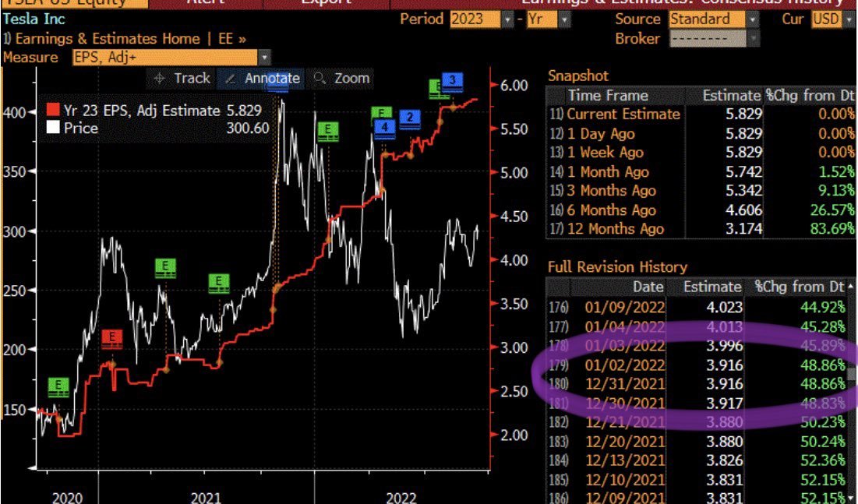The height and width of the screenshot is (504, 858).
Task: Click the blue marker numbered 2
Action: (409, 118)
